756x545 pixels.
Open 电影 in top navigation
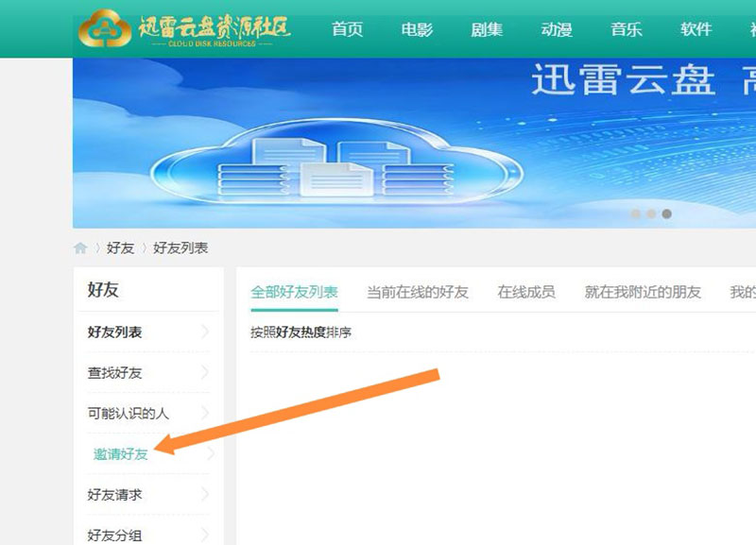tap(417, 29)
